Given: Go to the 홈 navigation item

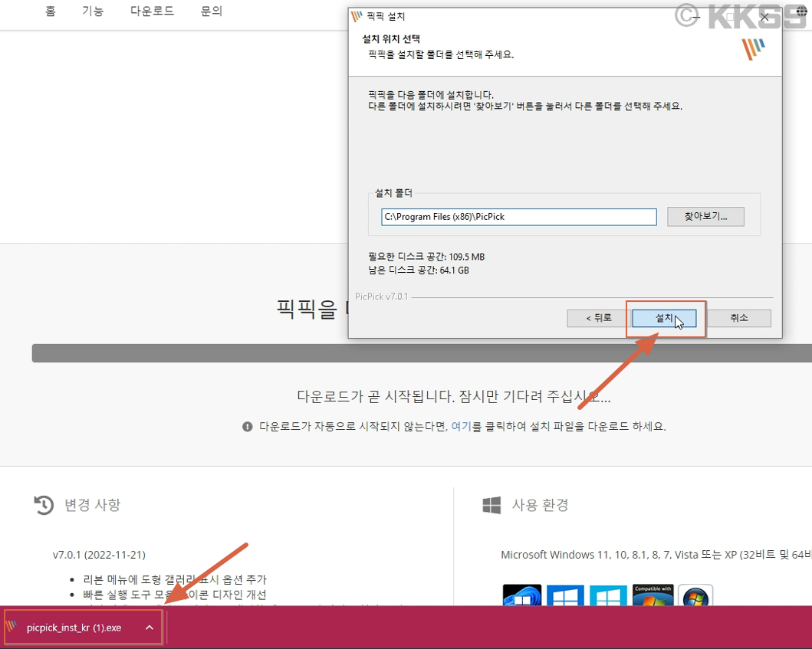Looking at the screenshot, I should (50, 11).
